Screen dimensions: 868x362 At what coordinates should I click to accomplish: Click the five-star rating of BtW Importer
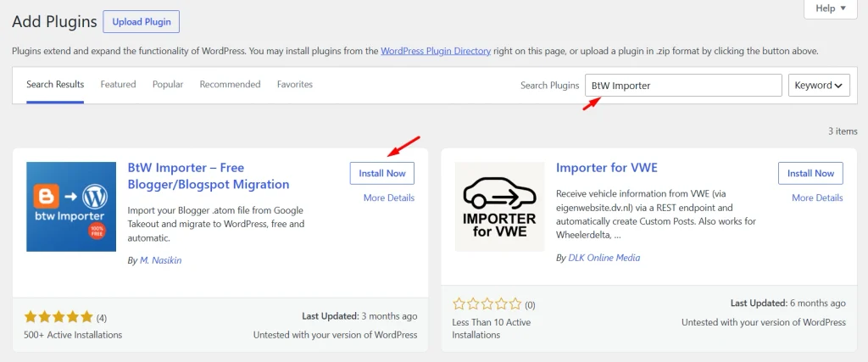tap(58, 317)
